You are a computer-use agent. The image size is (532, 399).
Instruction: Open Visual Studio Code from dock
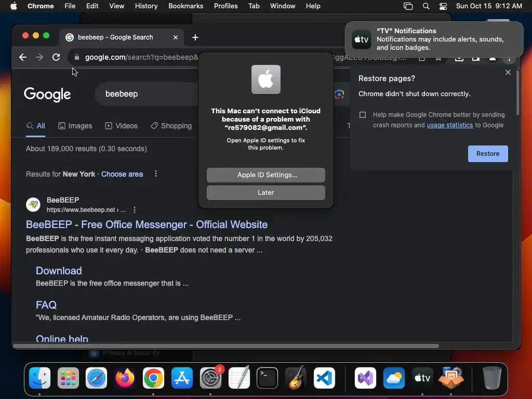(x=324, y=378)
